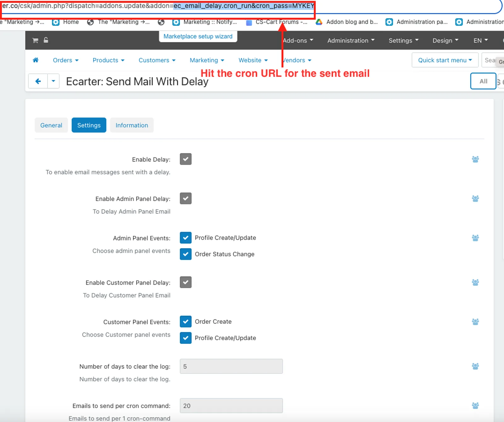Open the Administration pa... bookmark icon
Screen dimensions: 504x422
(389, 22)
